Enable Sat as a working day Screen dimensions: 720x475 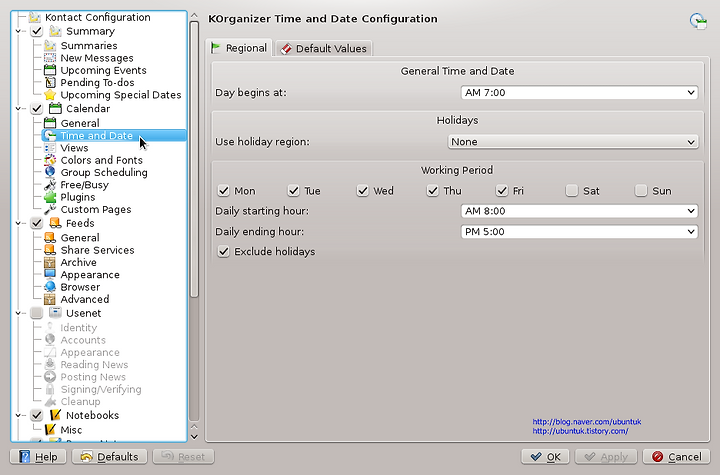click(572, 191)
